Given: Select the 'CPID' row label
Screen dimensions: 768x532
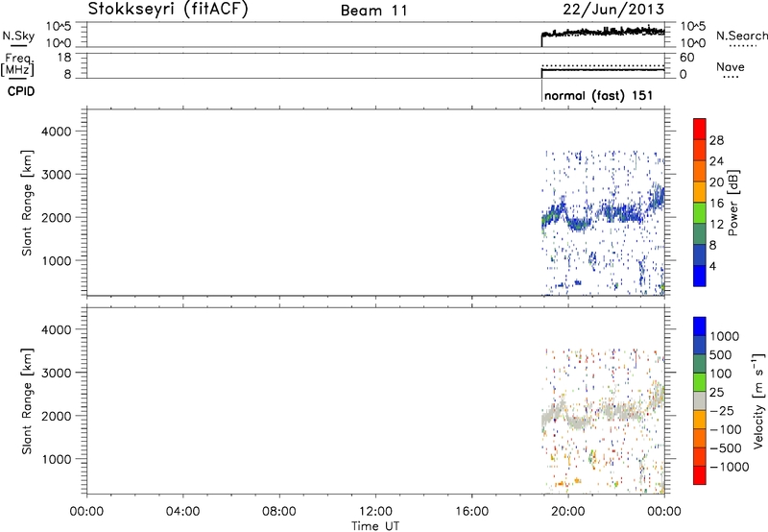Looking at the screenshot, I should tap(21, 91).
